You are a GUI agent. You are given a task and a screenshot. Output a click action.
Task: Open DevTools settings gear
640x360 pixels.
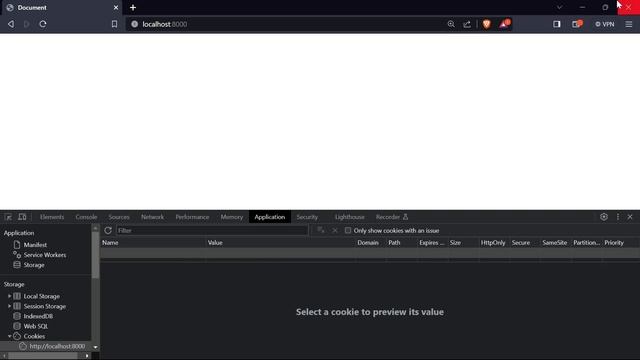coord(604,217)
